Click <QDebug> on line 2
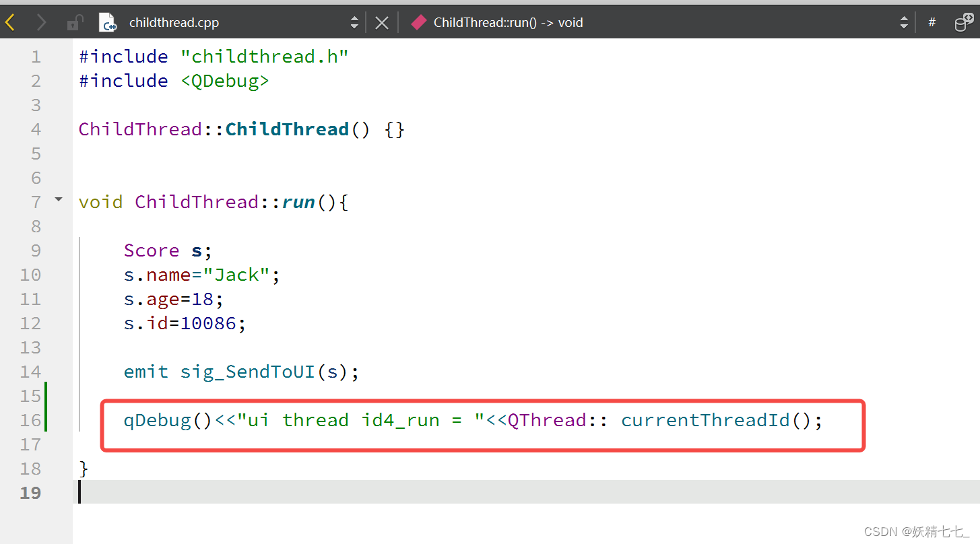This screenshot has height=544, width=980. coord(225,81)
